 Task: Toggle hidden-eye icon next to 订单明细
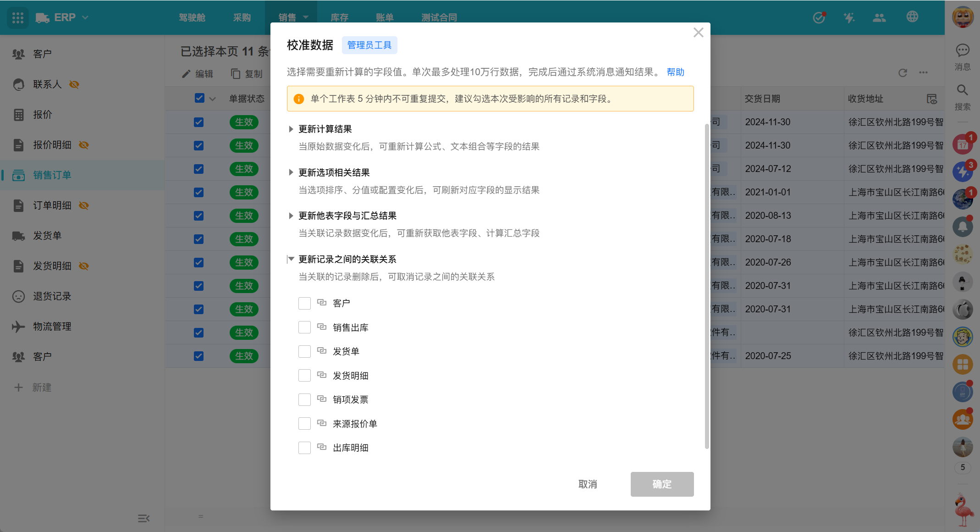click(83, 205)
